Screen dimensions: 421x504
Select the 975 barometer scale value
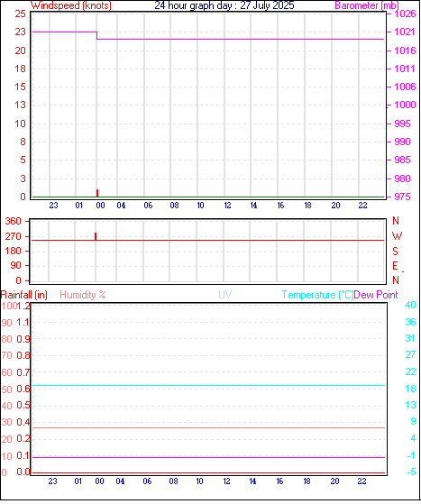[x=402, y=197]
